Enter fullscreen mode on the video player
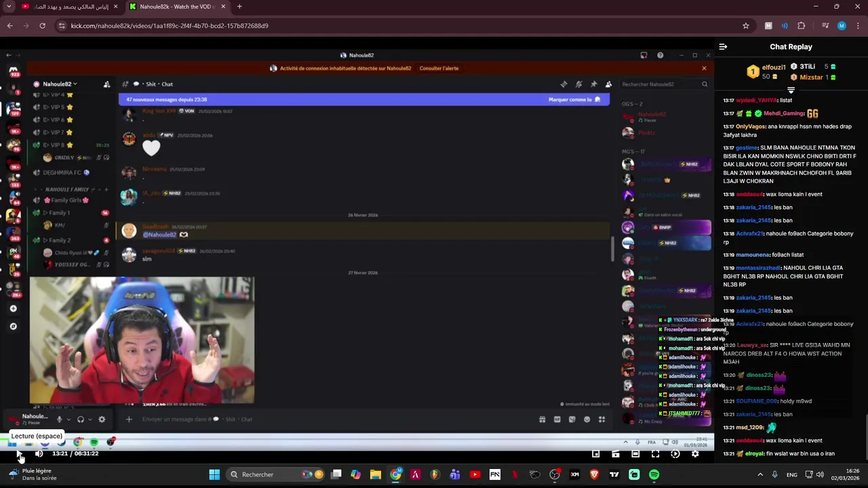This screenshot has height=488, width=868. [x=655, y=453]
